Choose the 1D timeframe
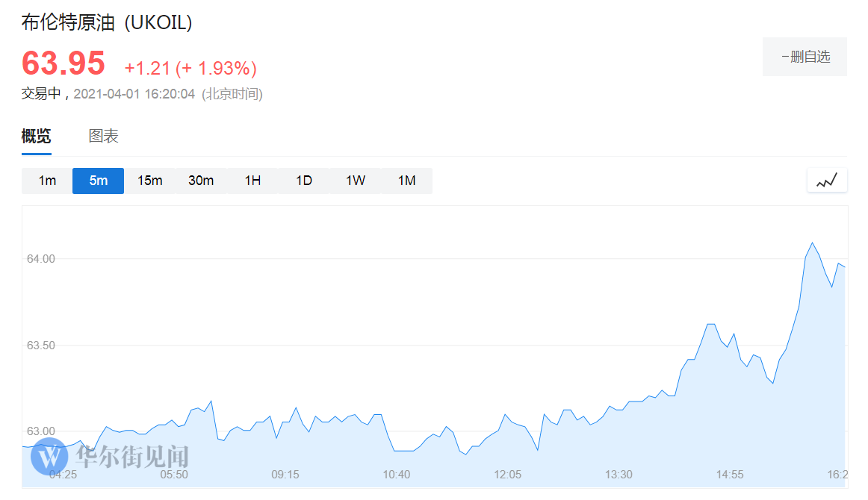The height and width of the screenshot is (500, 868). tap(304, 181)
